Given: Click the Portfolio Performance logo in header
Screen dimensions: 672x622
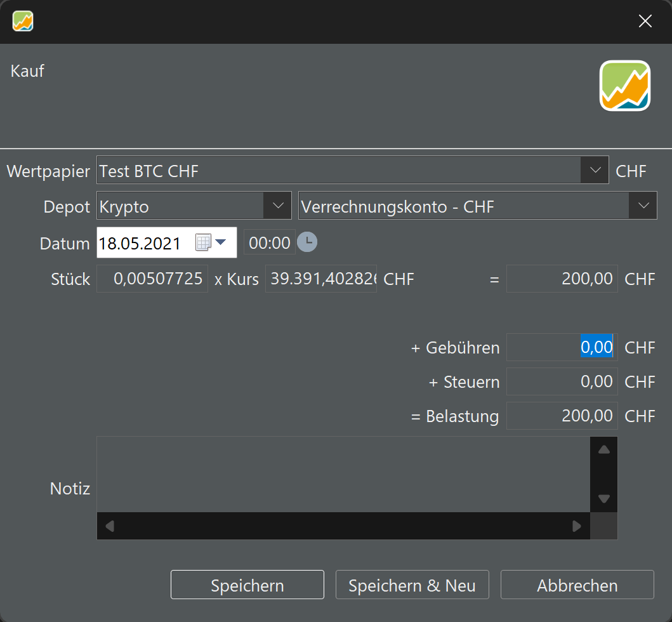Looking at the screenshot, I should pyautogui.click(x=624, y=86).
